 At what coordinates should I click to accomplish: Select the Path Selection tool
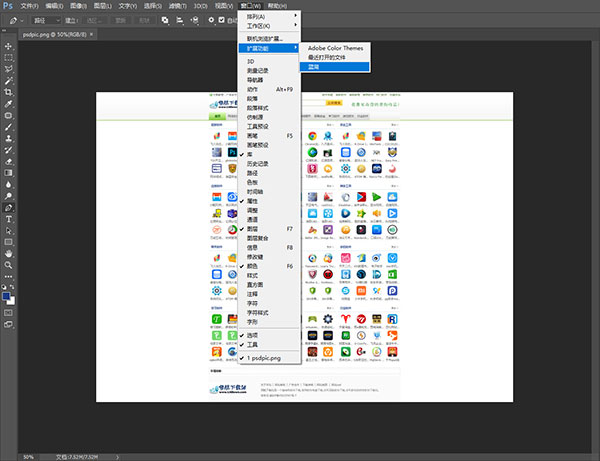click(x=8, y=231)
